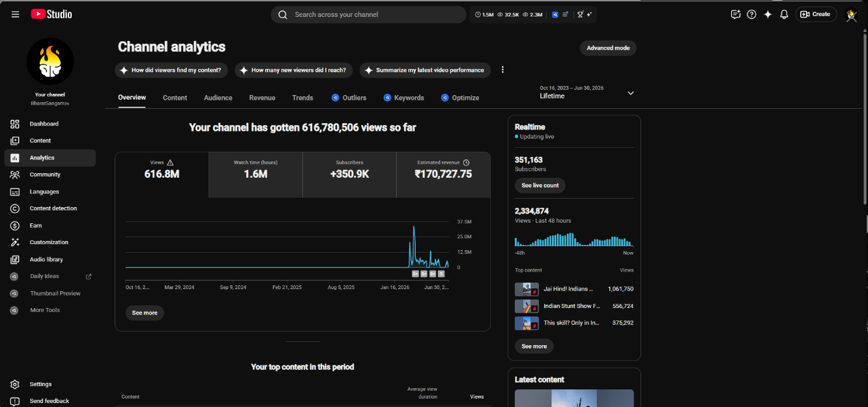The height and width of the screenshot is (407, 868).
Task: Open the comment-sparkle feedback icon in the top-right bar
Action: pos(736,14)
